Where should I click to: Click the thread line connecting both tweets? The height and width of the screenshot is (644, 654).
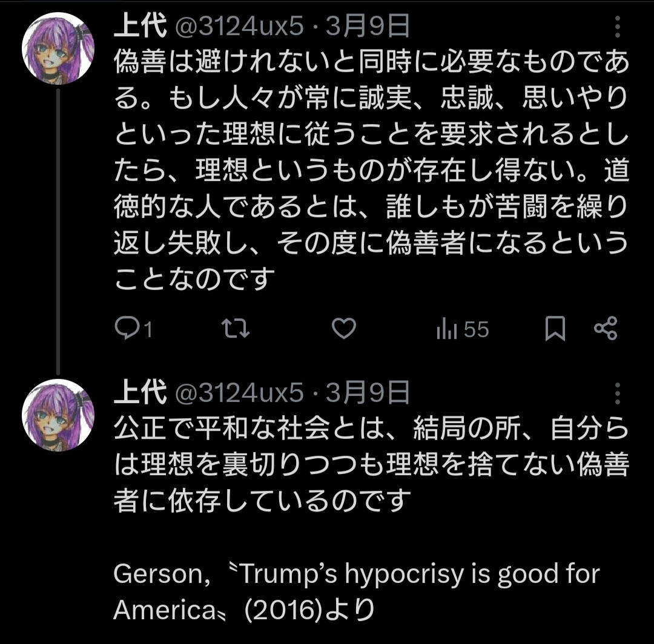[x=58, y=230]
